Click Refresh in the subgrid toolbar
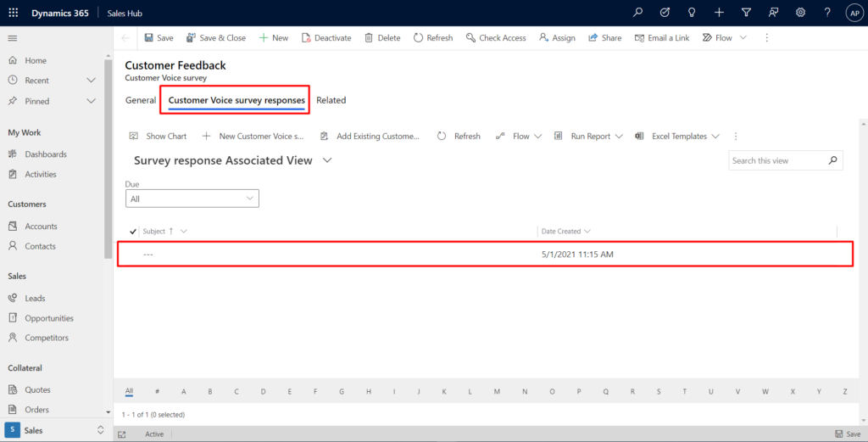Screen dimensions: 868x442 tap(459, 137)
